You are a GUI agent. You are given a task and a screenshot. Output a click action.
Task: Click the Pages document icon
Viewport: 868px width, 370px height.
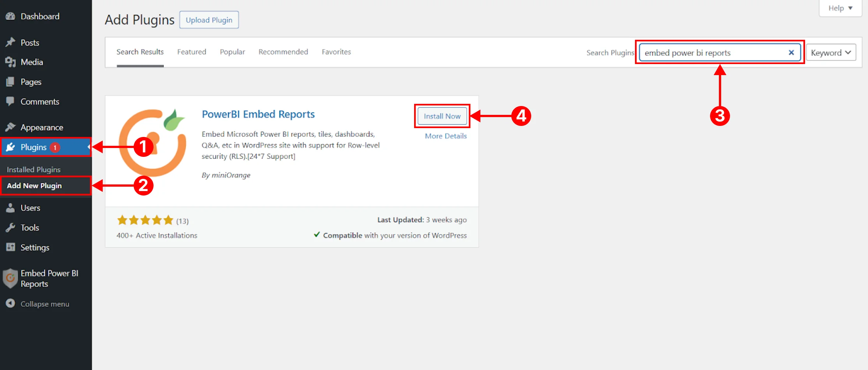[10, 82]
